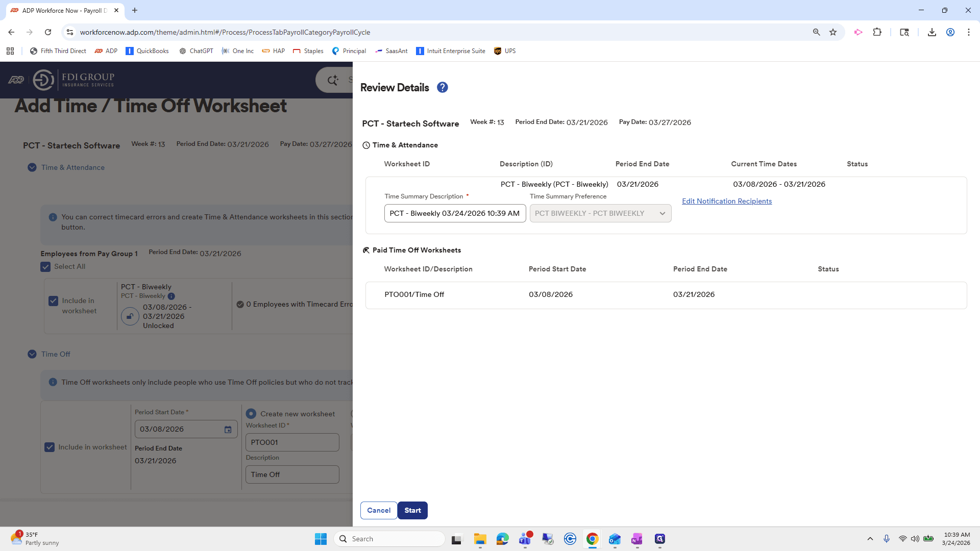Open the Edit Notification Recipients link
Screen dimensions: 980x551
(x=727, y=201)
